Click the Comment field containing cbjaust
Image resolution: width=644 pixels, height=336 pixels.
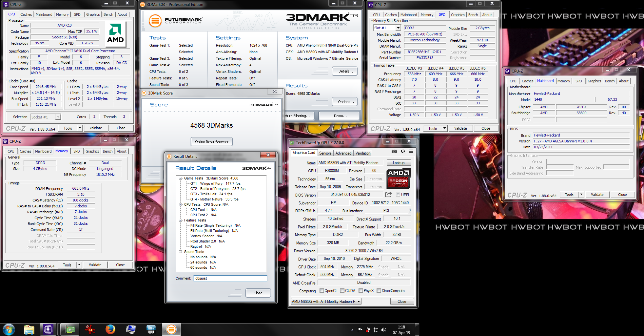click(230, 278)
